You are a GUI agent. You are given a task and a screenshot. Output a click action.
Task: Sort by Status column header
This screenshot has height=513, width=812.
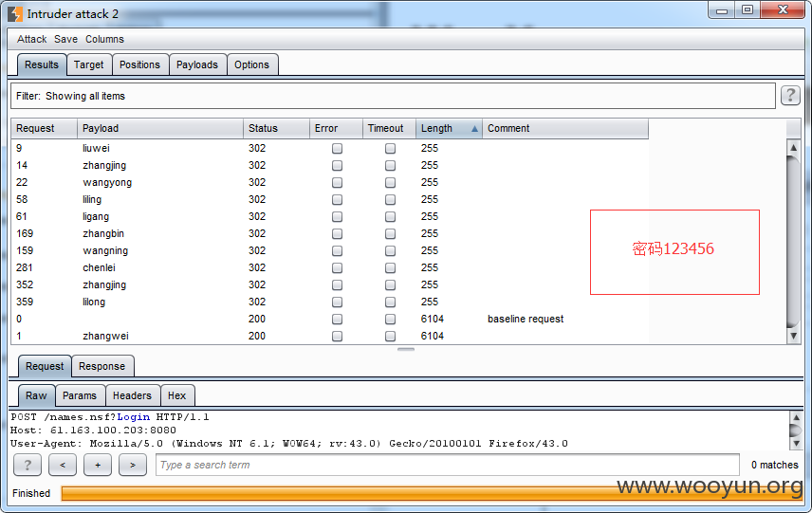pyautogui.click(x=276, y=128)
